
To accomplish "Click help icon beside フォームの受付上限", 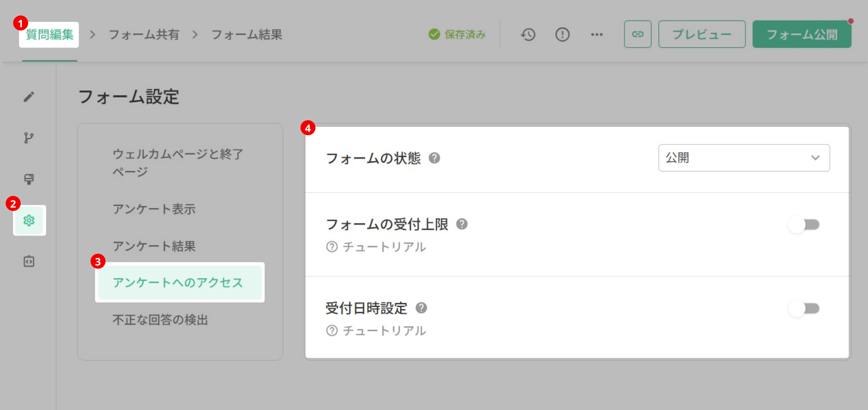I will point(462,224).
